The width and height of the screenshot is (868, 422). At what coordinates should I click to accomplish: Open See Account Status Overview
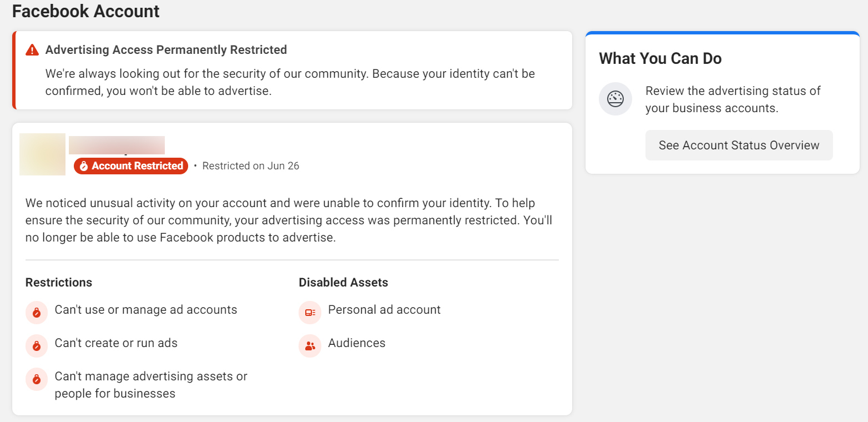click(739, 145)
